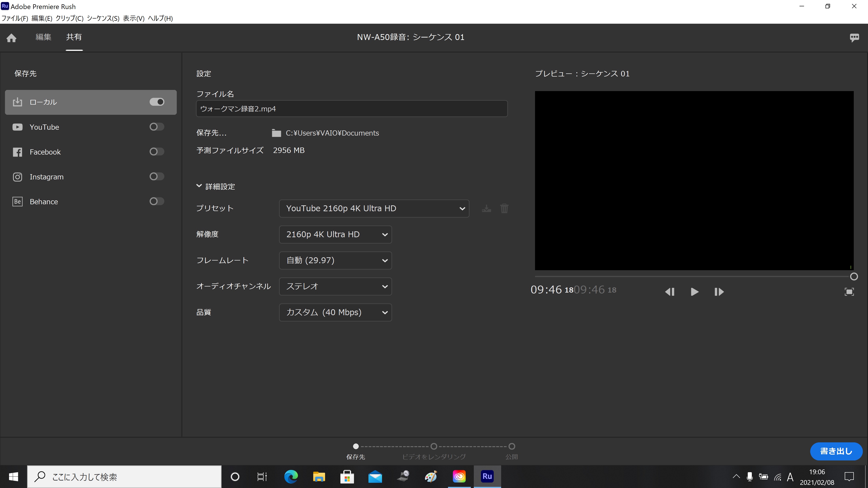
Task: Delete the preset with trash icon
Action: click(504, 209)
